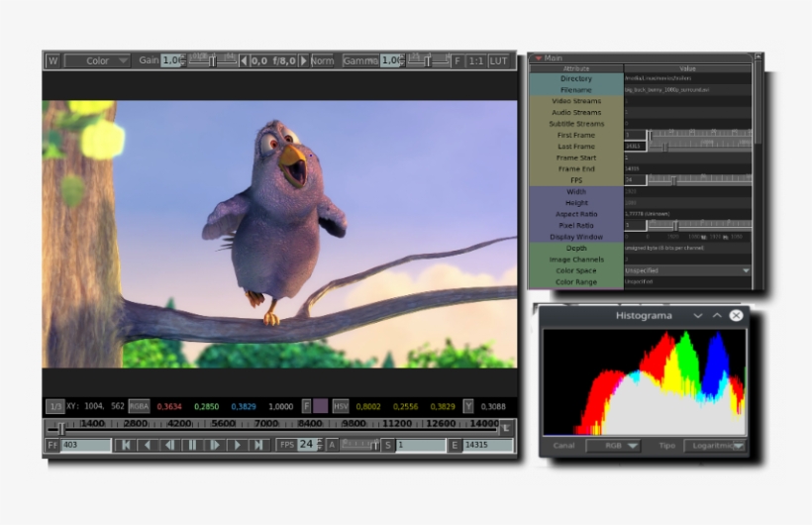Step forward one frame
812x525 pixels.
click(237, 446)
